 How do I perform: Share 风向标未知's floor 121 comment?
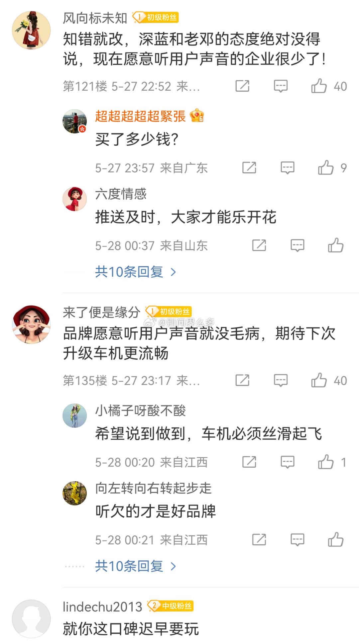pyautogui.click(x=242, y=86)
